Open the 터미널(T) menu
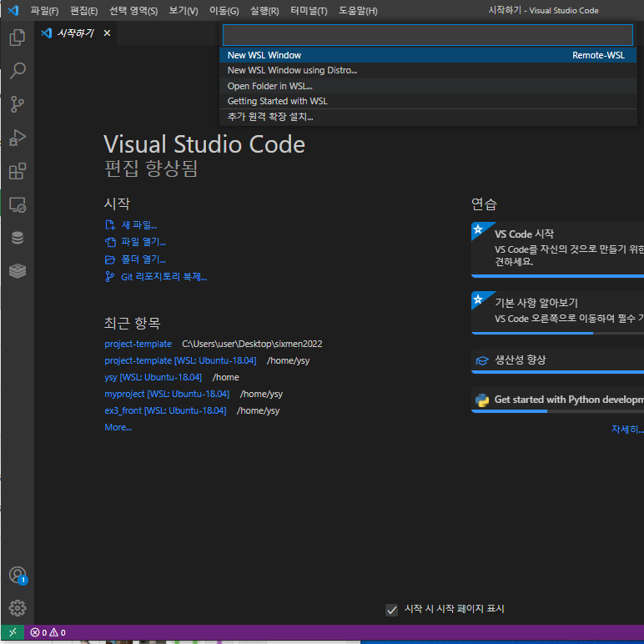 point(309,11)
